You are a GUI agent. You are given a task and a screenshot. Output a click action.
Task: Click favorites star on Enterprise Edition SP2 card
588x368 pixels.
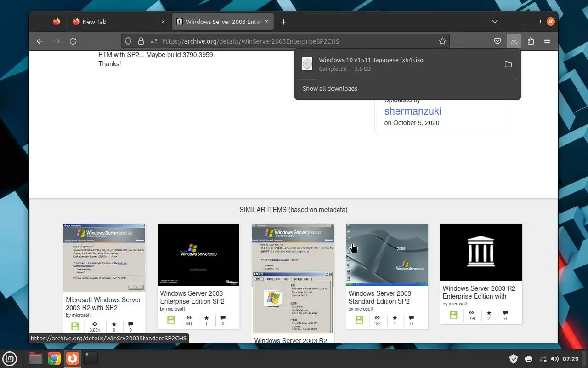[206, 317]
